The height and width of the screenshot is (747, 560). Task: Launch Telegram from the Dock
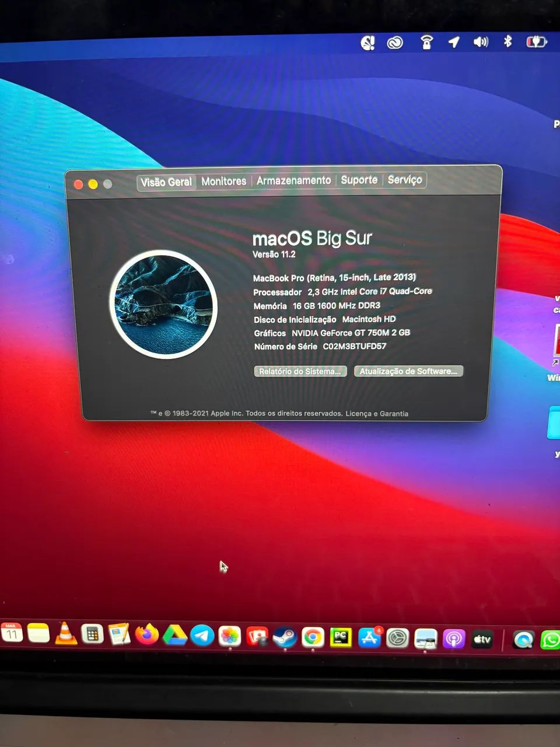pos(202,636)
